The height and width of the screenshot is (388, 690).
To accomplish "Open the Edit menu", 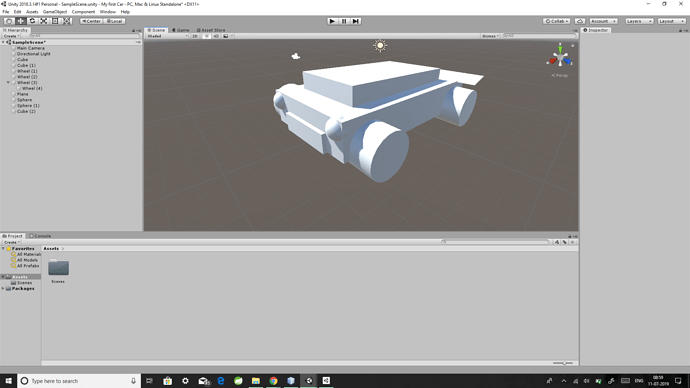I will [17, 12].
